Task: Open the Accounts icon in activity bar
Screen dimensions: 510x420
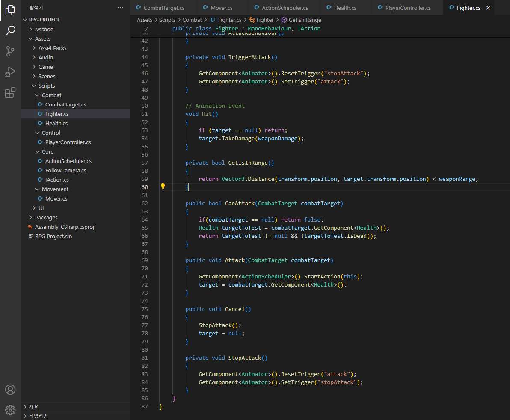Action: (x=10, y=390)
